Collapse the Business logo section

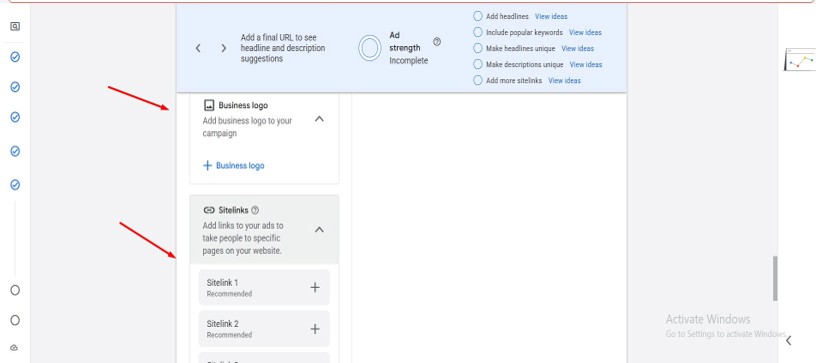tap(320, 119)
